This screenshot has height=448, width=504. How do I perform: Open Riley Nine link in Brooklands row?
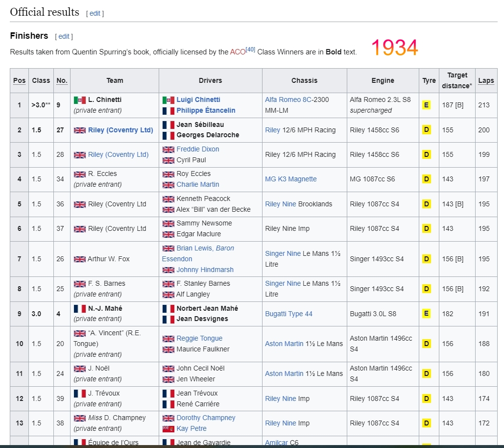pyautogui.click(x=280, y=204)
